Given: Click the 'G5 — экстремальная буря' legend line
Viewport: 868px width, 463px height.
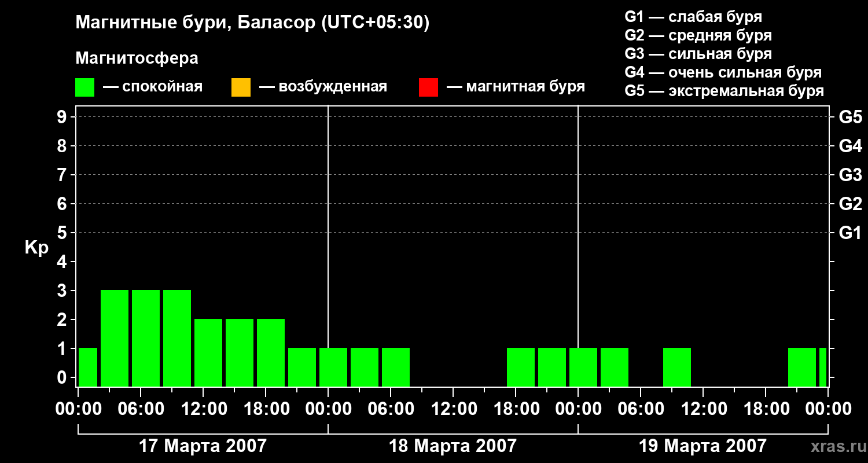Looking at the screenshot, I should (724, 91).
